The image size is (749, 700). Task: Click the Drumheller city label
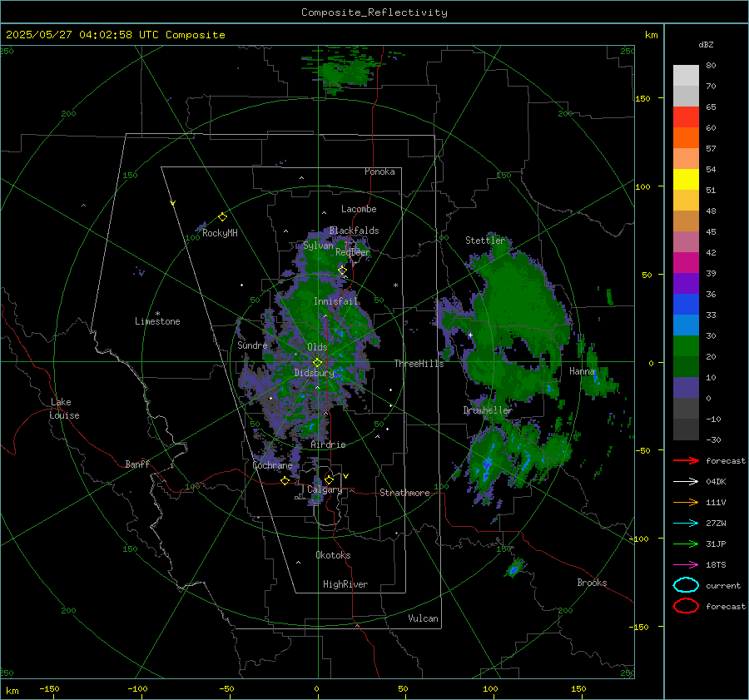point(488,410)
